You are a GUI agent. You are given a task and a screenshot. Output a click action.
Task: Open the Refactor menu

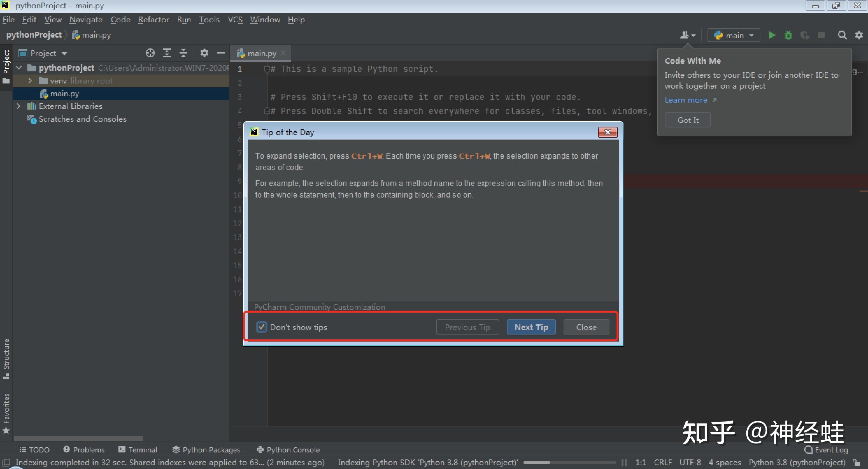154,19
